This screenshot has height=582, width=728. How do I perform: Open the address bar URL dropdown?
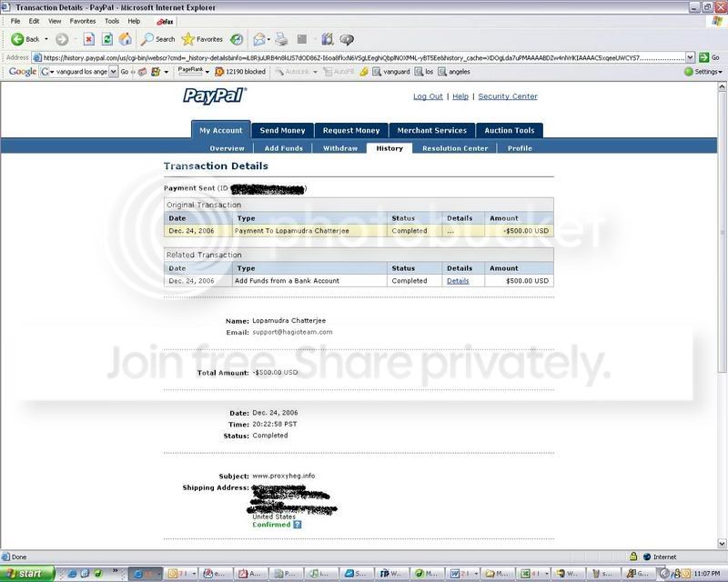click(691, 57)
